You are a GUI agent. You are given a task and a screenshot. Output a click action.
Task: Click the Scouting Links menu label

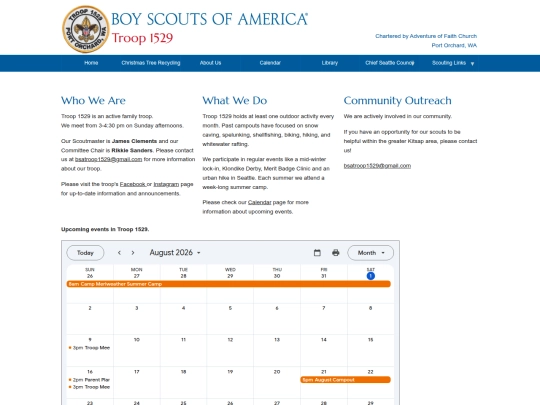click(x=449, y=63)
